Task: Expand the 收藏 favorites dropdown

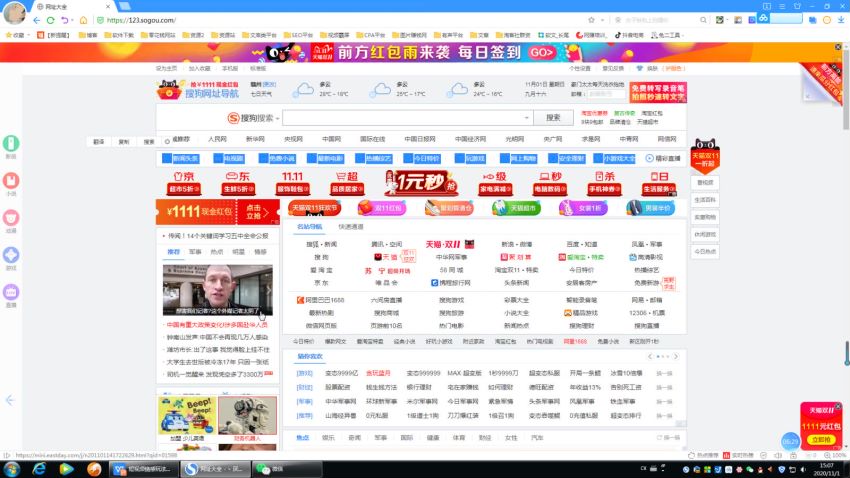Action: tap(28, 35)
